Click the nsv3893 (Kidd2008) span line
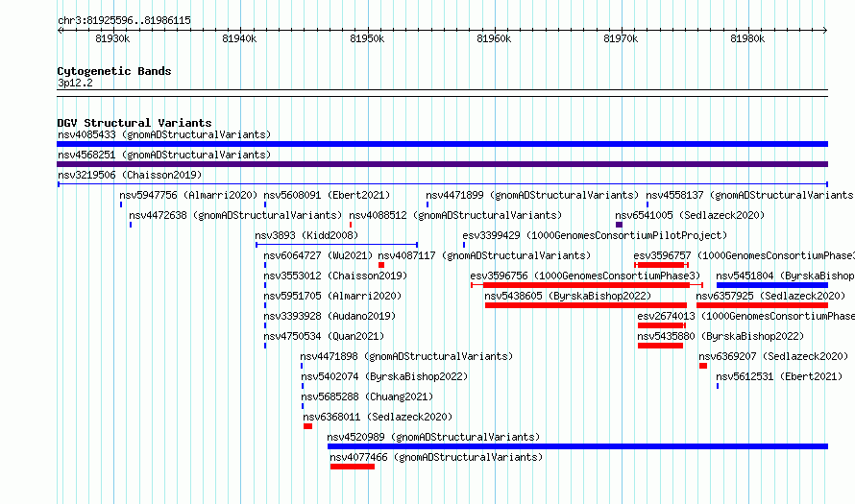Image resolution: width=855 pixels, height=504 pixels. click(337, 245)
